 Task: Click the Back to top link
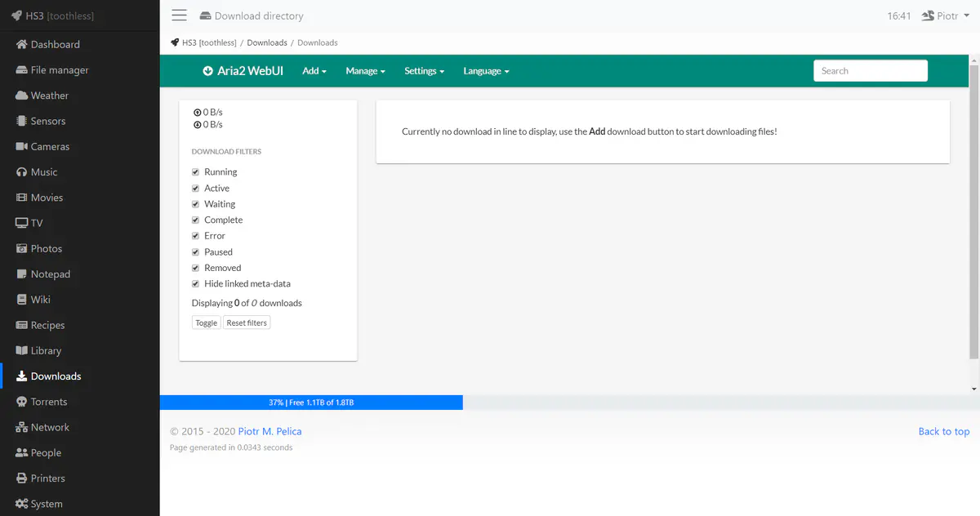pos(943,431)
